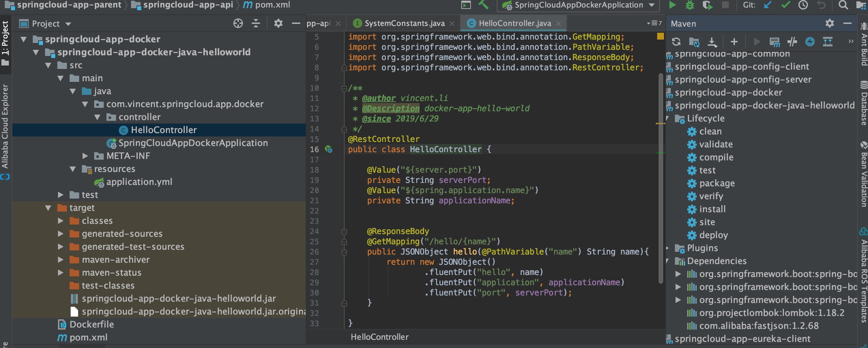
Task: Locate the open file with the Project crosshair icon
Action: click(x=238, y=23)
